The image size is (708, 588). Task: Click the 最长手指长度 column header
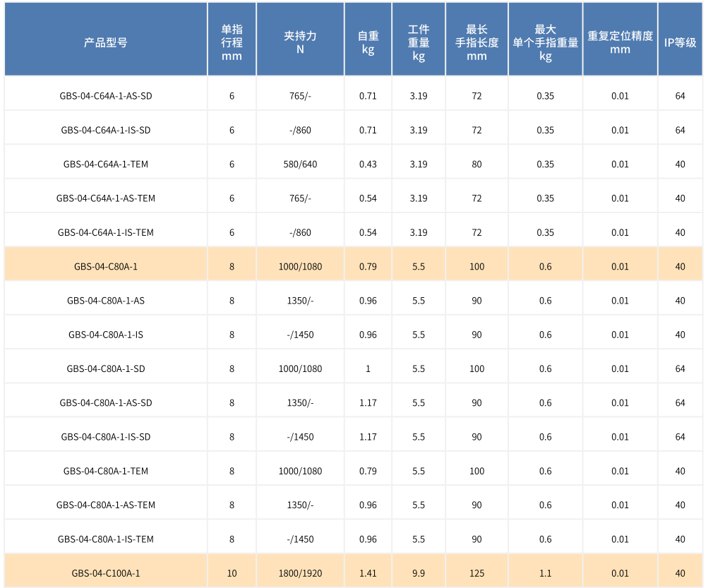click(476, 42)
